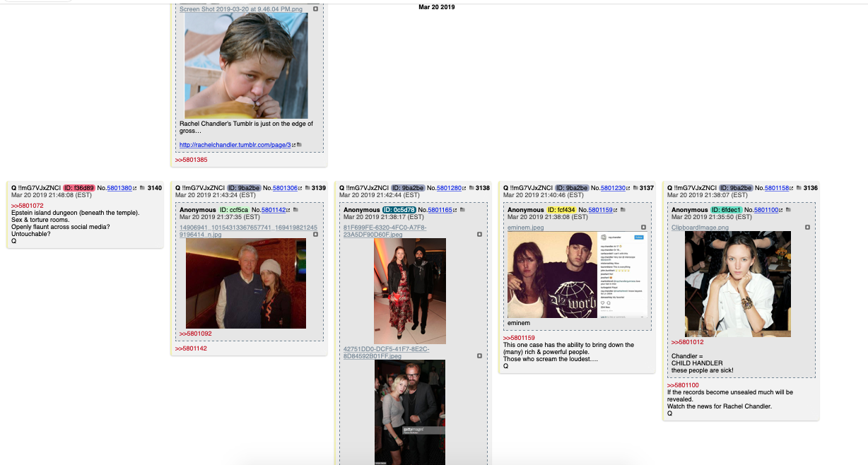Expand image icon for eminem.jpeg
This screenshot has height=465, width=868.
[x=643, y=228]
